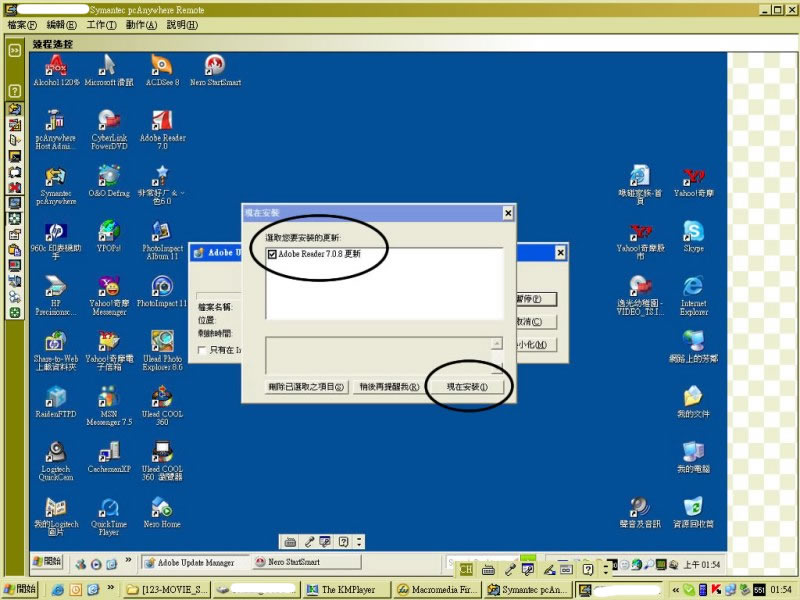Select the 網路上的芳鄰 network icon

[x=693, y=346]
